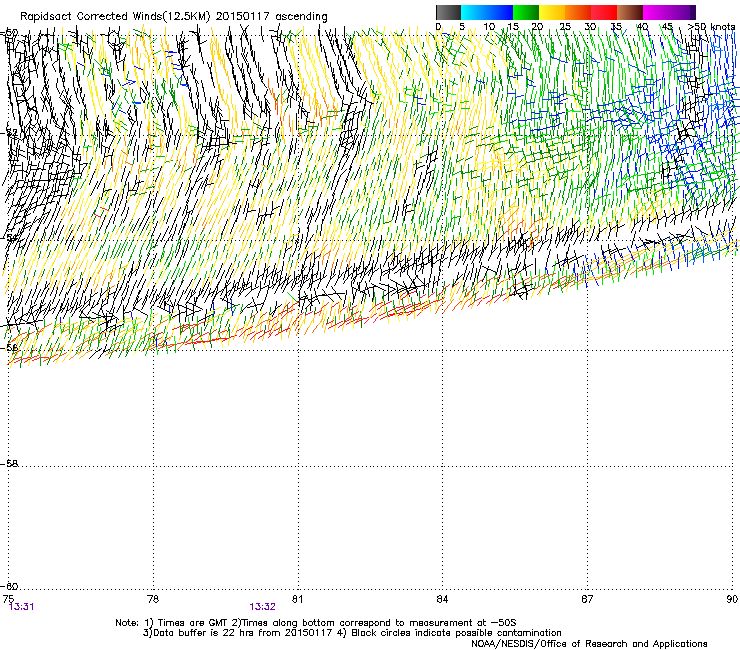Screen dimensions: 740x650
Task: Click the '45' legend scale label
Action: [x=667, y=27]
